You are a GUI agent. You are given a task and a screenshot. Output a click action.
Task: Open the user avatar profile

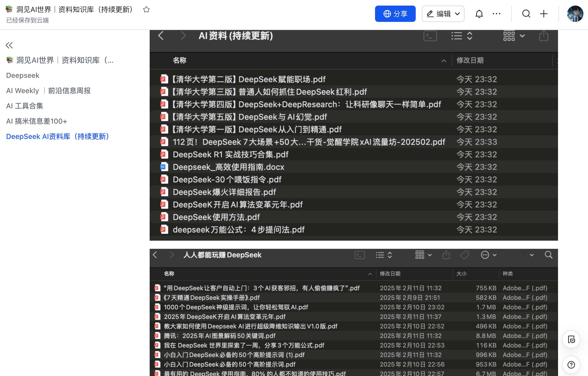tap(575, 14)
